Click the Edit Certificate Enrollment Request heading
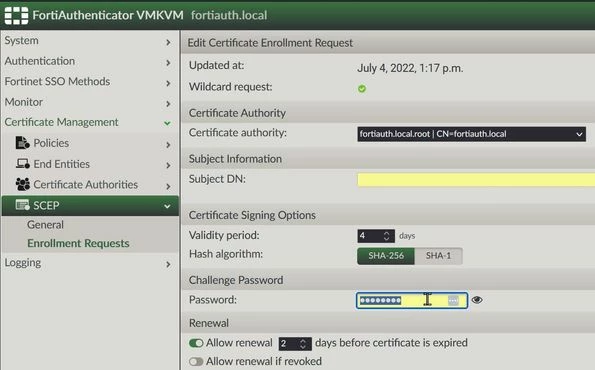The height and width of the screenshot is (370, 595). (x=270, y=43)
